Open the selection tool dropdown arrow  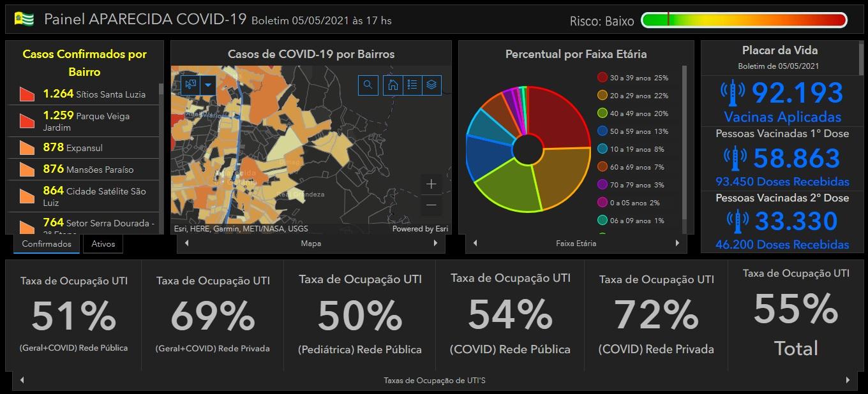208,85
